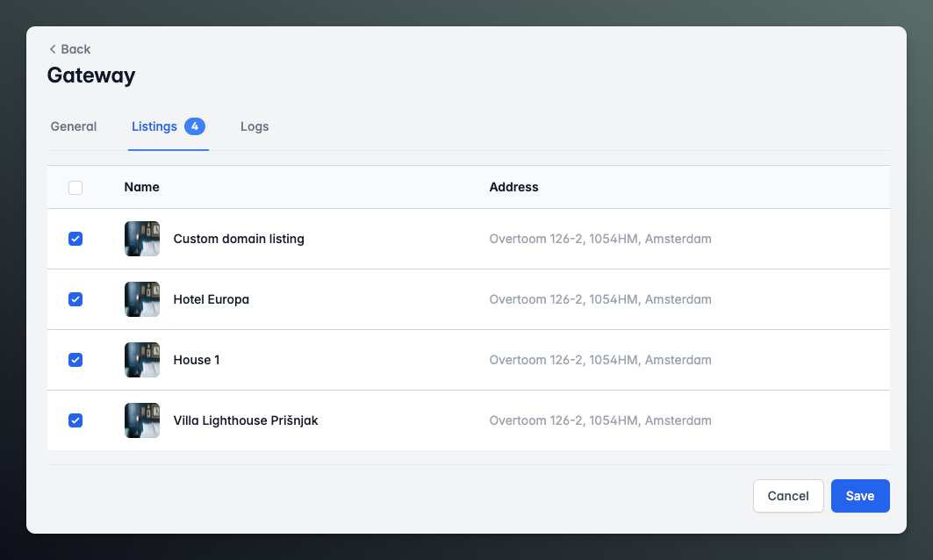Click the Cancel button

(787, 496)
